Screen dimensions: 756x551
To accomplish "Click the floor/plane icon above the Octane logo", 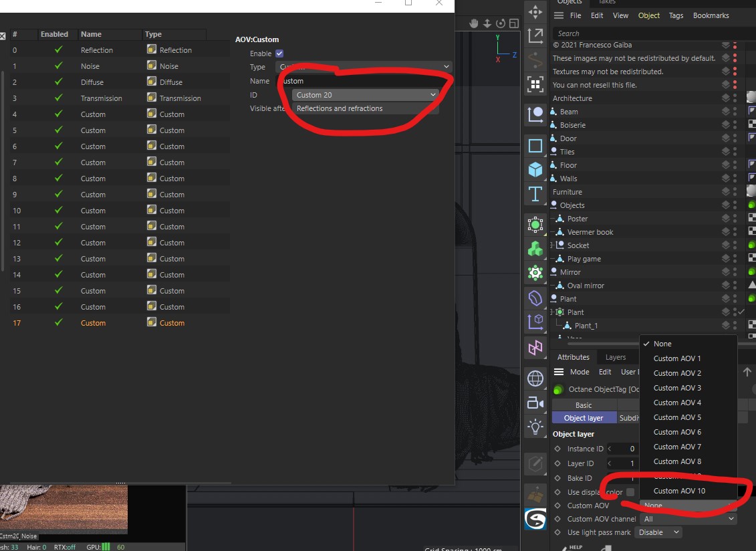I will click(535, 495).
